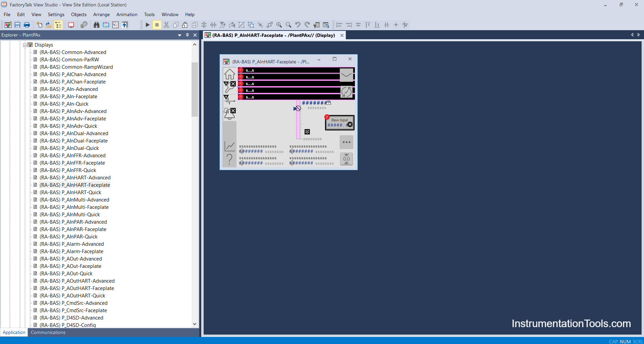644x344 pixels.
Task: Select the Application tab
Action: pos(14,332)
